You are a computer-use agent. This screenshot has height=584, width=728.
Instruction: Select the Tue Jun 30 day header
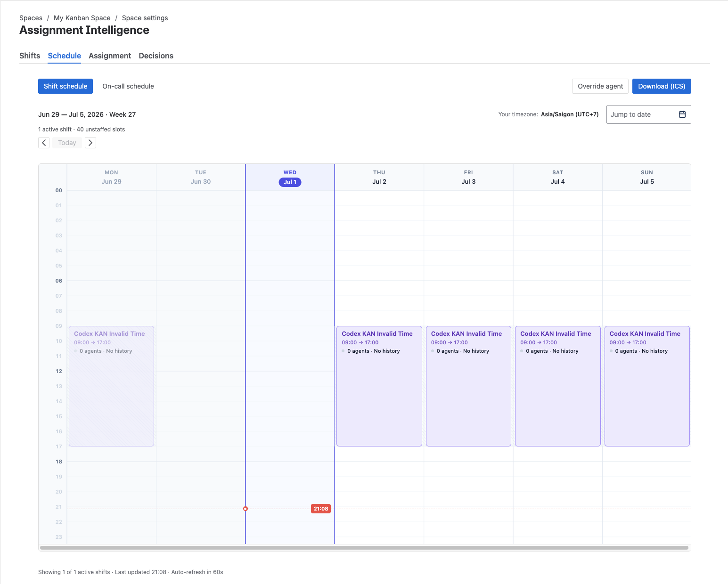(x=201, y=178)
